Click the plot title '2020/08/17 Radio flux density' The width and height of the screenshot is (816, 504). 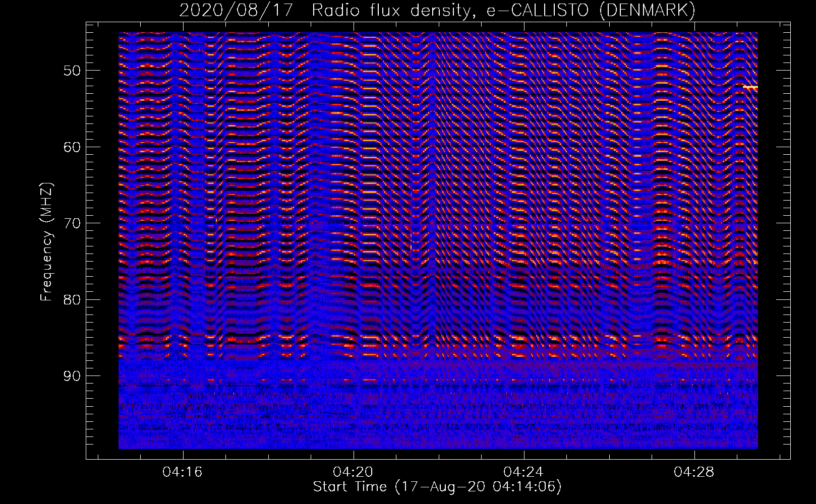(327, 11)
